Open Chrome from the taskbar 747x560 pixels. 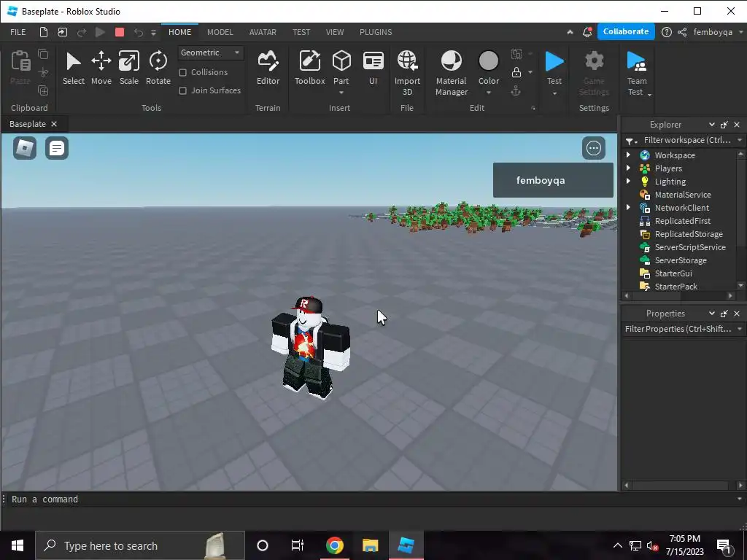point(335,545)
